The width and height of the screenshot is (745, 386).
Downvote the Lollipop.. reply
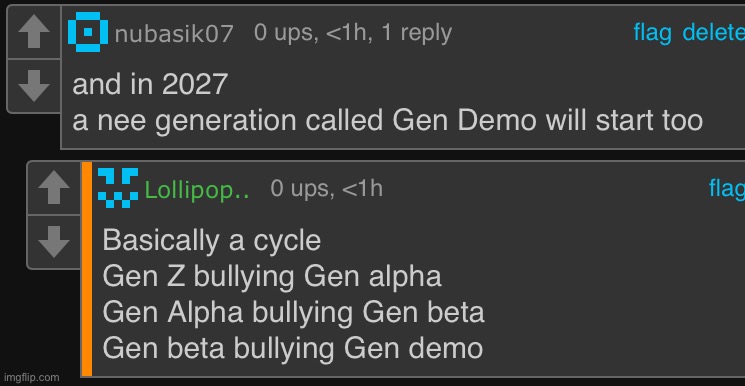click(54, 241)
